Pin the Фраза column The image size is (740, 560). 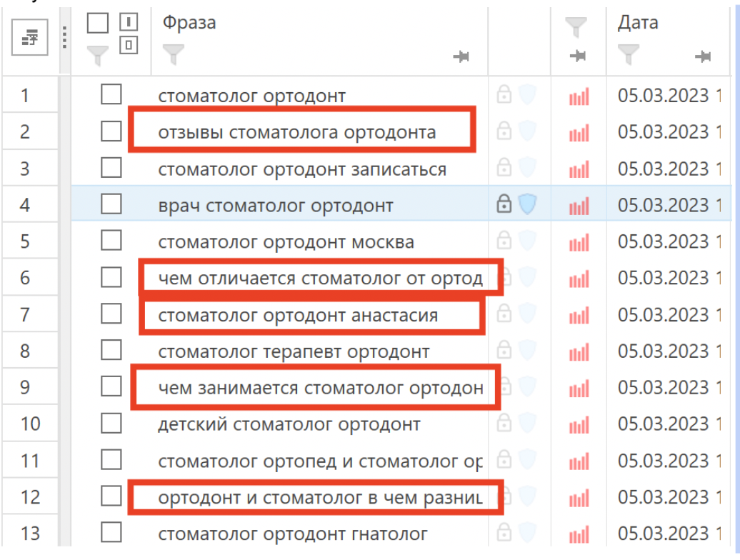pyautogui.click(x=461, y=56)
